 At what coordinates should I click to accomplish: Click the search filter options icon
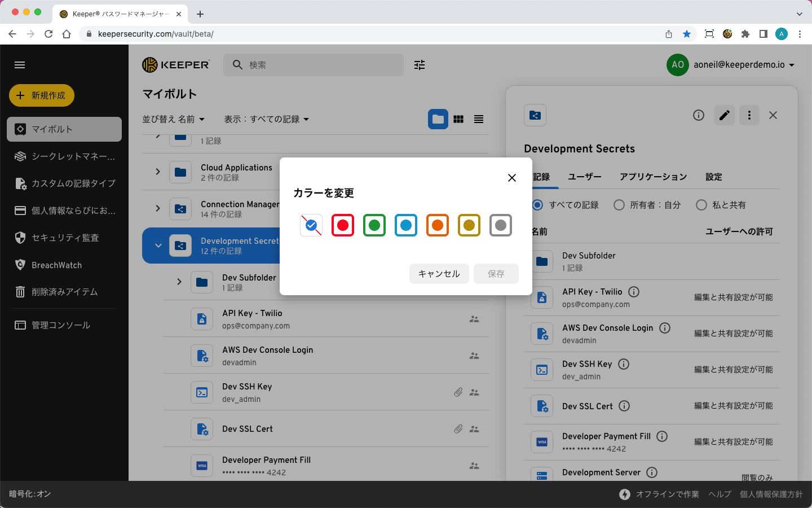tap(420, 65)
